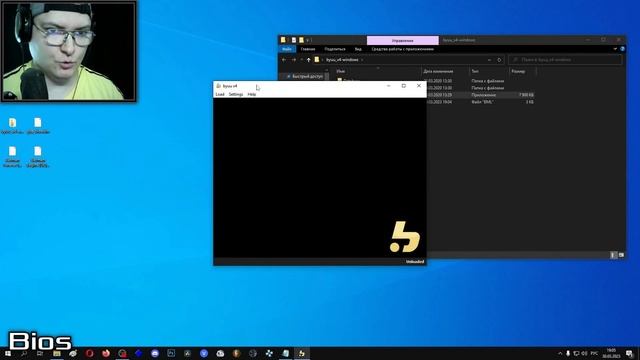Open Discord from the taskbar

155,353
